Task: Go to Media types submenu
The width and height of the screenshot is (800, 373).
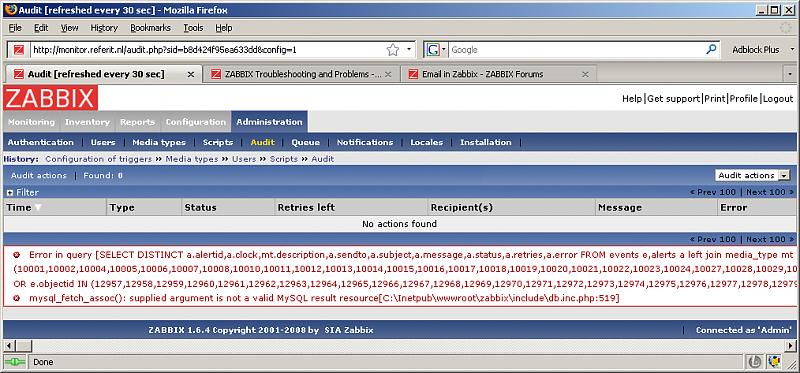Action: 159,142
